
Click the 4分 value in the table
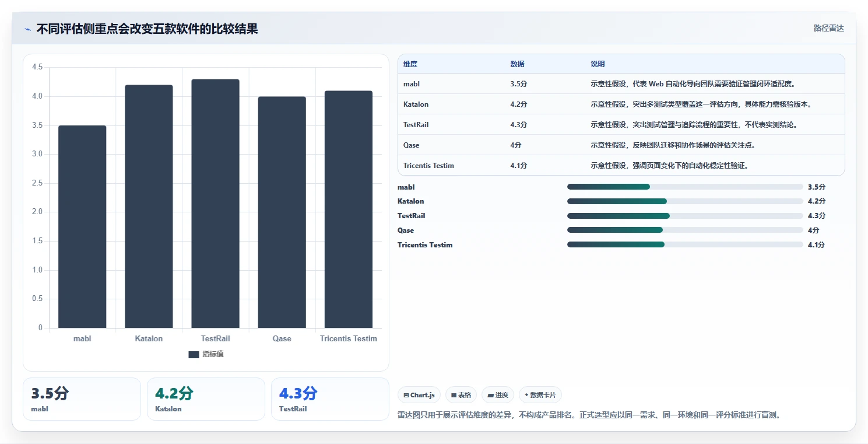[x=516, y=145]
